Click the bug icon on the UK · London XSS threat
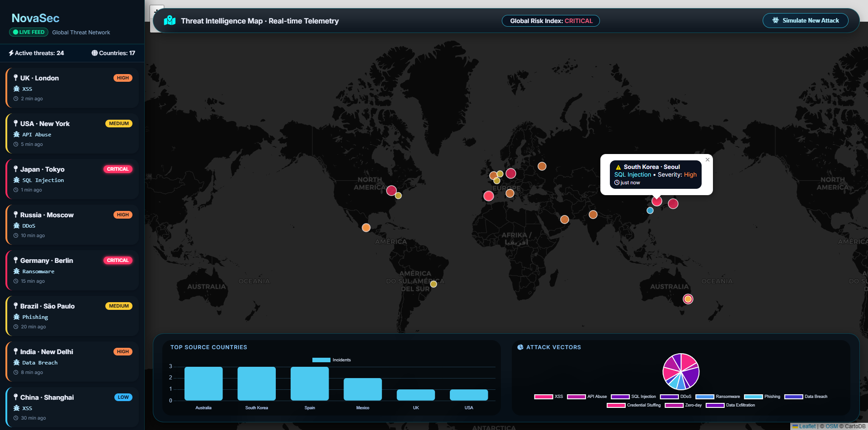868x430 pixels. click(16, 89)
